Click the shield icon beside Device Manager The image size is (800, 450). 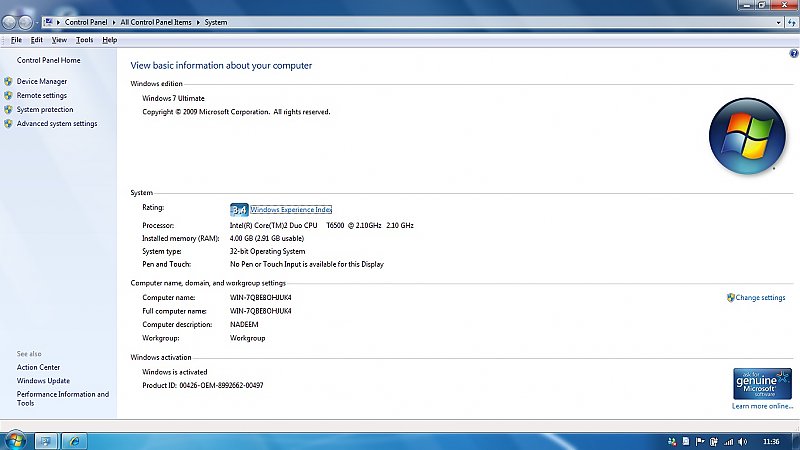8,81
